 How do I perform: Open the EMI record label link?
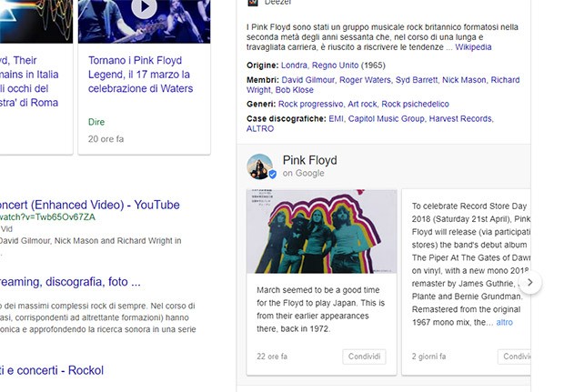[x=336, y=118]
